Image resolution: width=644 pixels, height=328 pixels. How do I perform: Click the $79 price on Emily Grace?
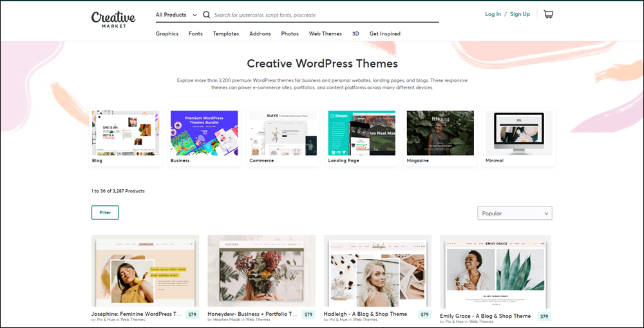click(x=544, y=316)
